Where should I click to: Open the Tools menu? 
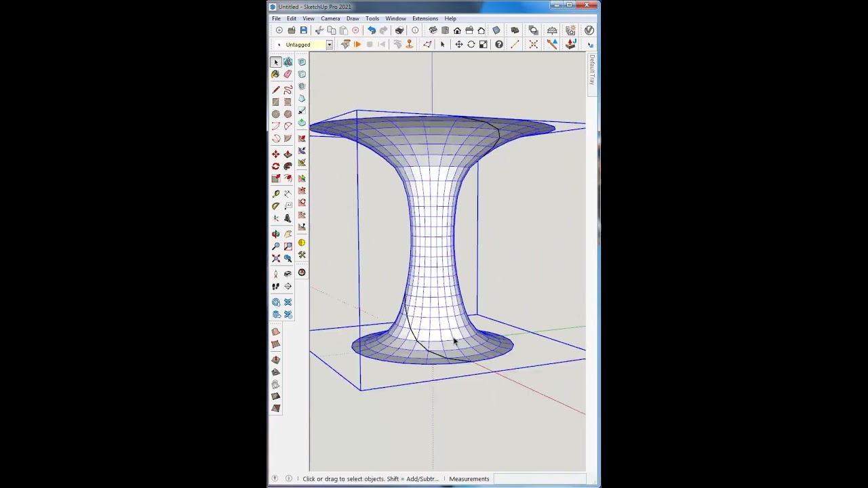pos(372,18)
